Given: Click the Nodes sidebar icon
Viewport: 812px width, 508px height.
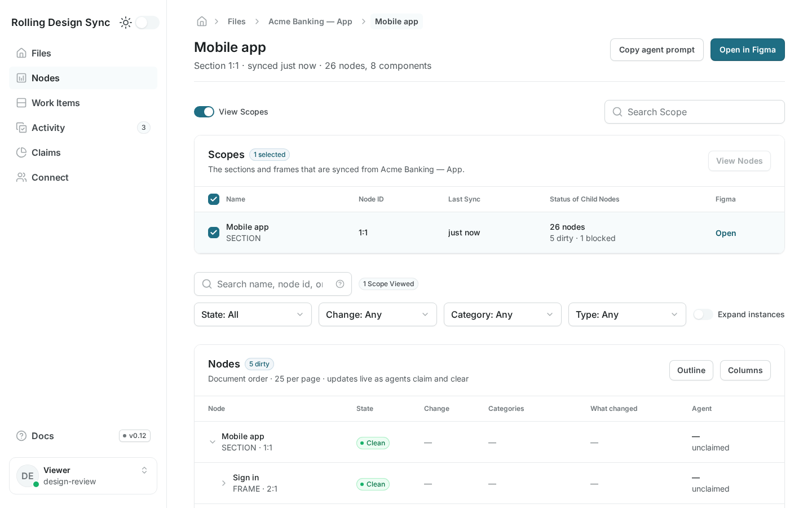Looking at the screenshot, I should point(21,78).
